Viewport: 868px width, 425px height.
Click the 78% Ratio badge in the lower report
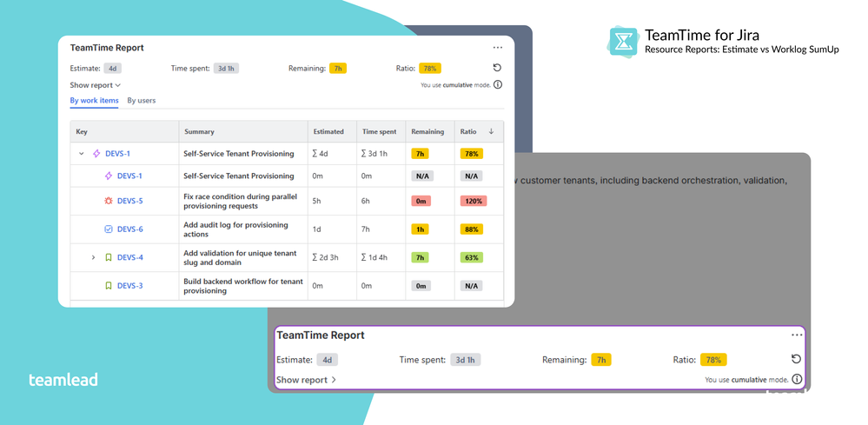click(x=713, y=360)
